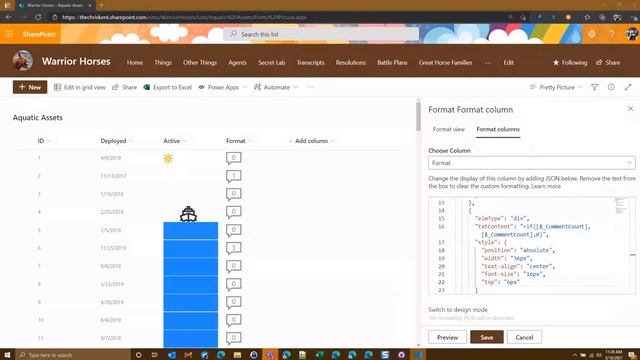Open the user profile picture menu
640x360 pixels.
click(x=631, y=34)
